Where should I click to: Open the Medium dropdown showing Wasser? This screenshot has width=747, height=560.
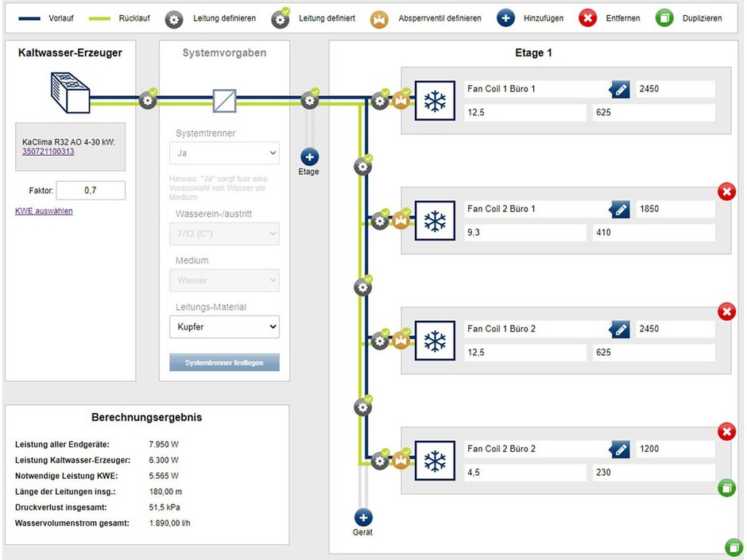(224, 280)
